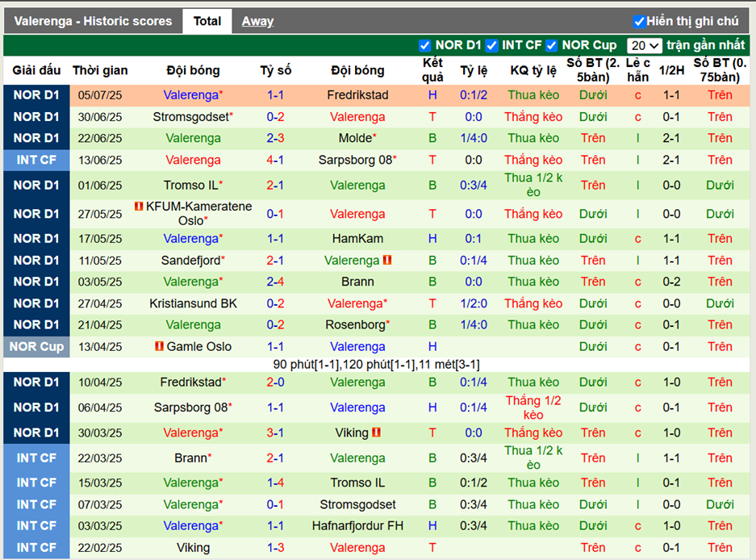Click the Kết quả column header

pos(432,70)
